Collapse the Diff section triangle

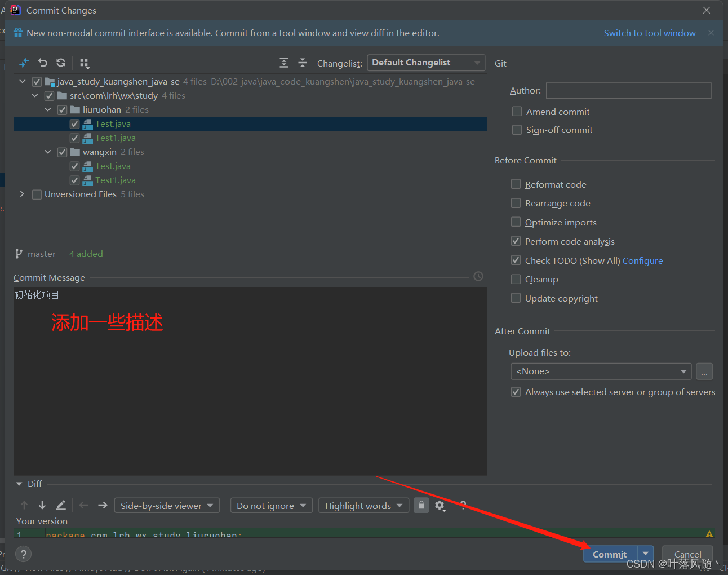[x=19, y=484]
